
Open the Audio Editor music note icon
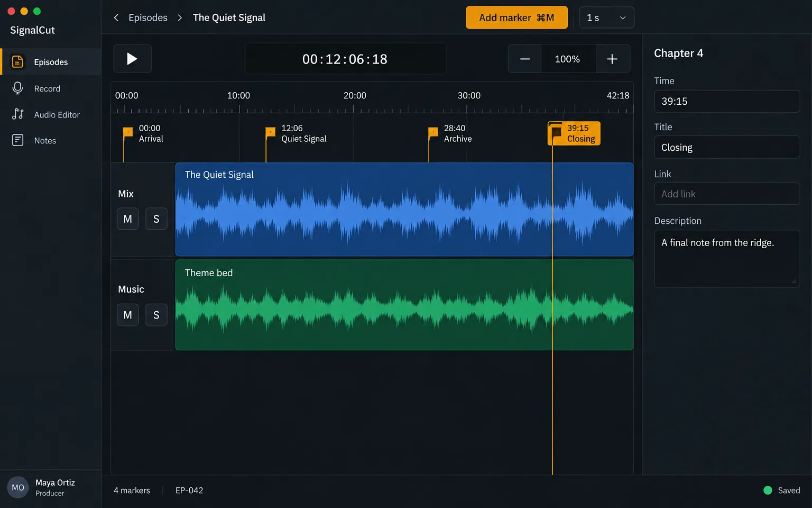click(17, 114)
